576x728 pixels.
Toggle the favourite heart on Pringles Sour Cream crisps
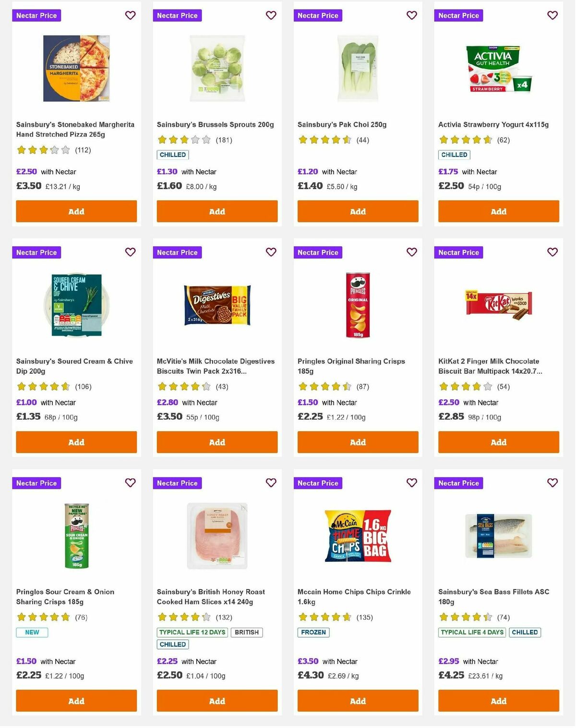(130, 483)
